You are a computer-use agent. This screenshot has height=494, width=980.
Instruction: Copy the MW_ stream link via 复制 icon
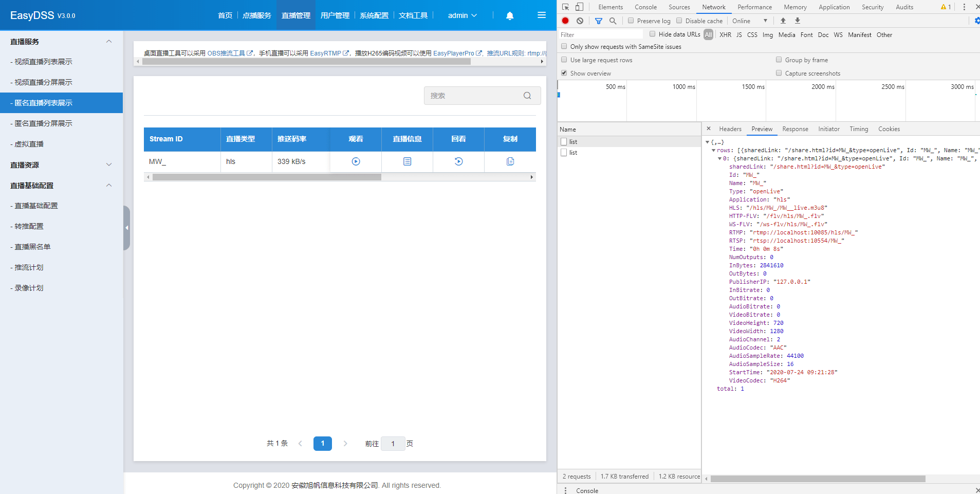[x=510, y=161]
